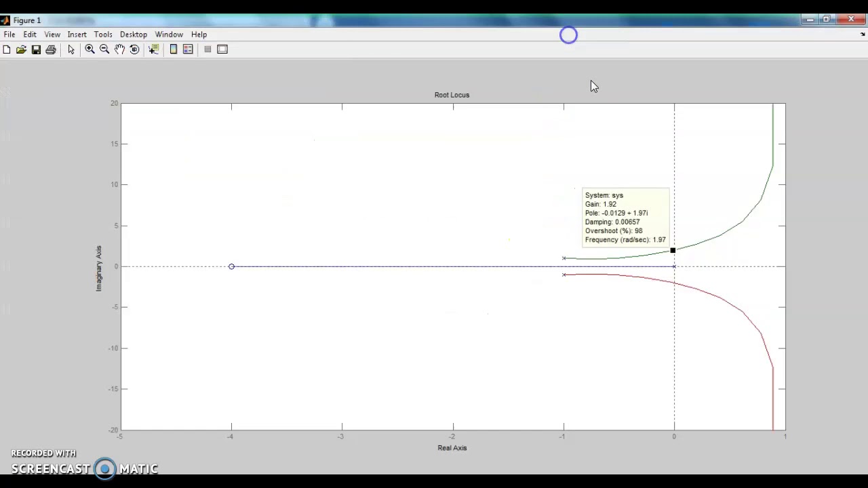This screenshot has height=488, width=868.
Task: Open the Edit menu
Action: pyautogui.click(x=30, y=35)
